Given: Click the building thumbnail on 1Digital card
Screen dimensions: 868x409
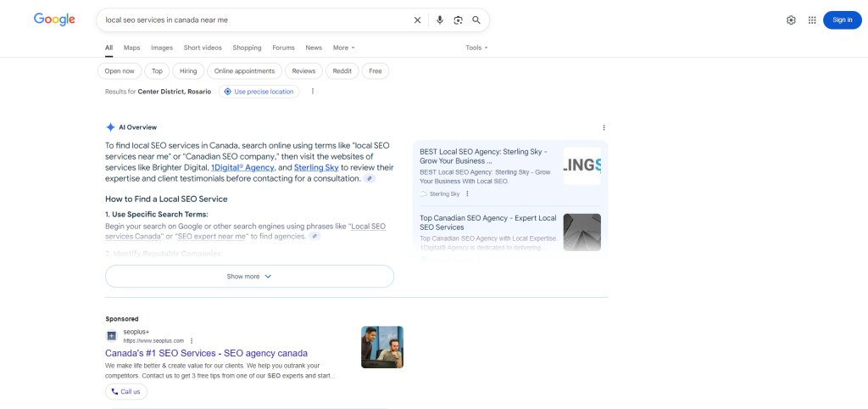Looking at the screenshot, I should [x=581, y=233].
